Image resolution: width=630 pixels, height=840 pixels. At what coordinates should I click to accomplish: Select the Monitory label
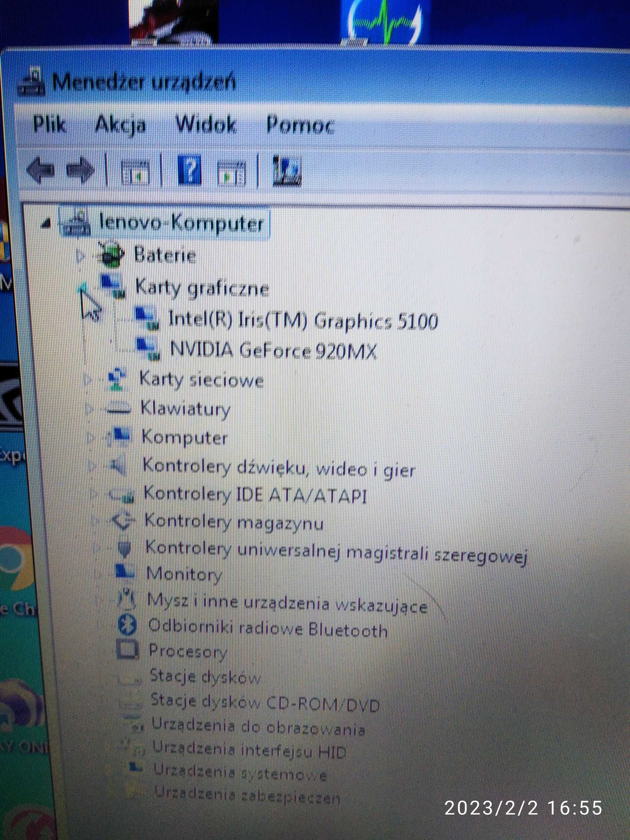click(184, 574)
